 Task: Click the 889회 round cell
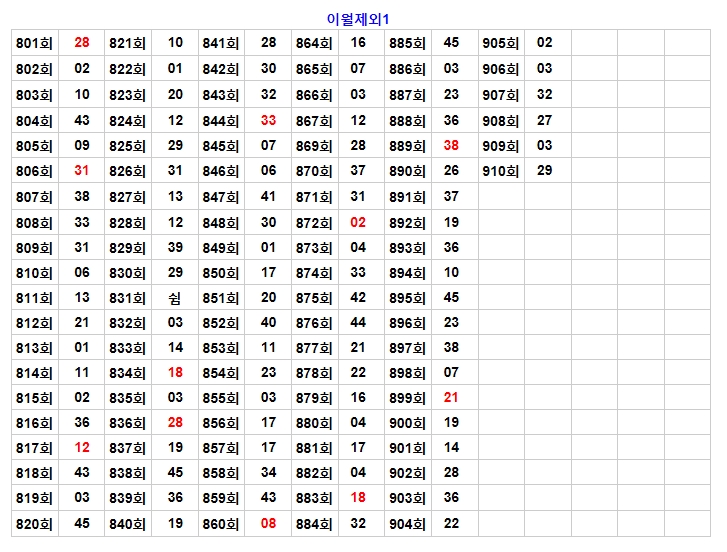tap(407, 146)
